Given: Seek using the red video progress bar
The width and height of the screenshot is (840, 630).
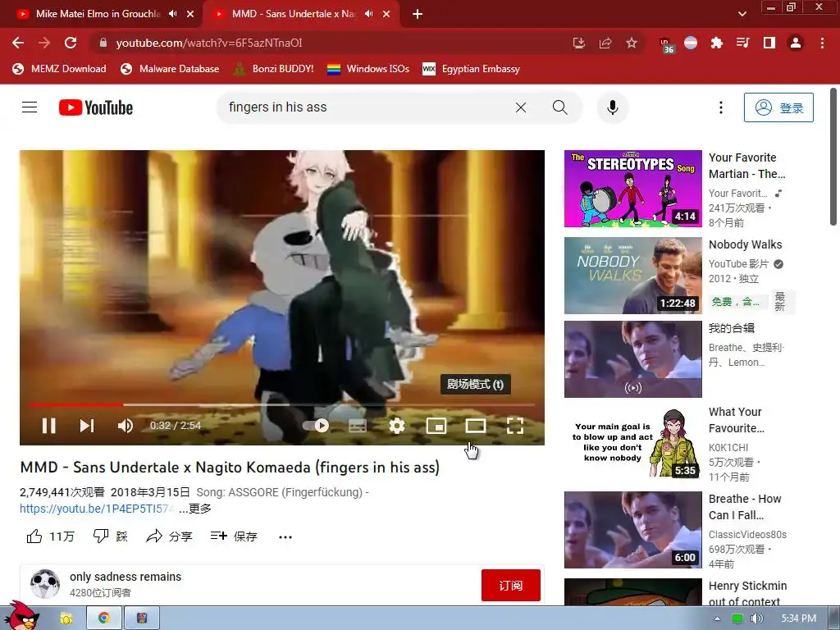Looking at the screenshot, I should [282, 405].
